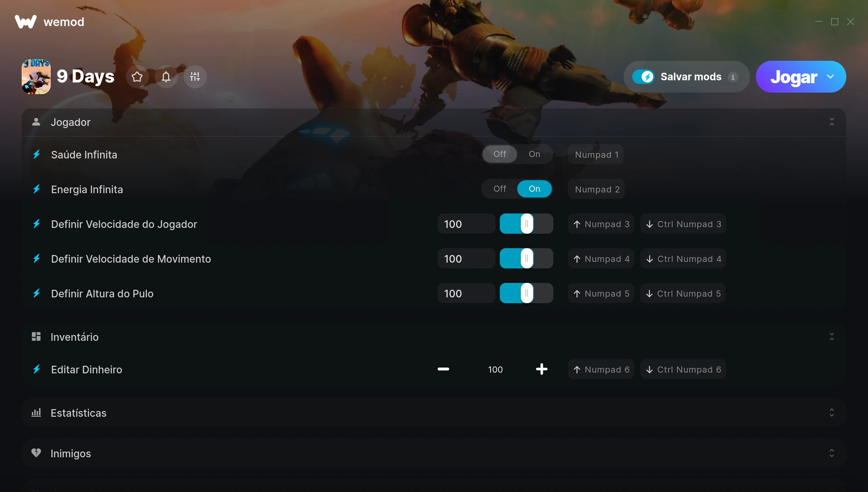
Task: Open the Jogar dropdown arrow
Action: pos(830,77)
